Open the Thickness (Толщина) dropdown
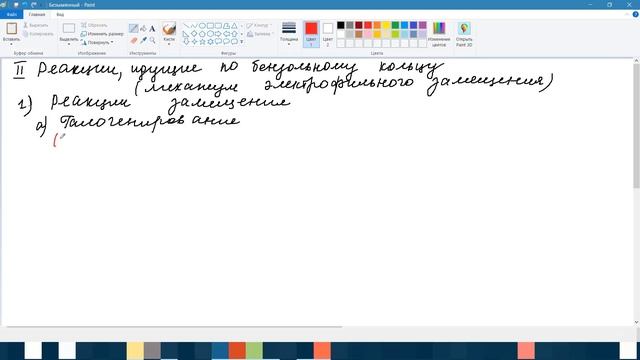This screenshot has width=640, height=360. click(289, 34)
